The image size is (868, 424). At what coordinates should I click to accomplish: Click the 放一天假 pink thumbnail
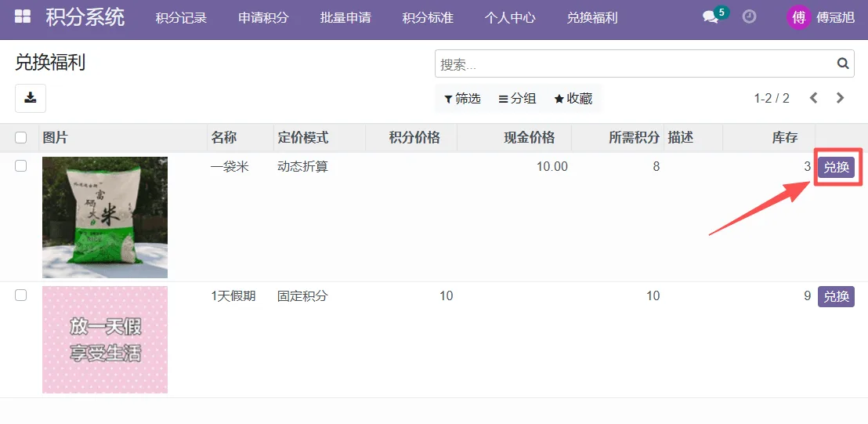[x=105, y=339]
